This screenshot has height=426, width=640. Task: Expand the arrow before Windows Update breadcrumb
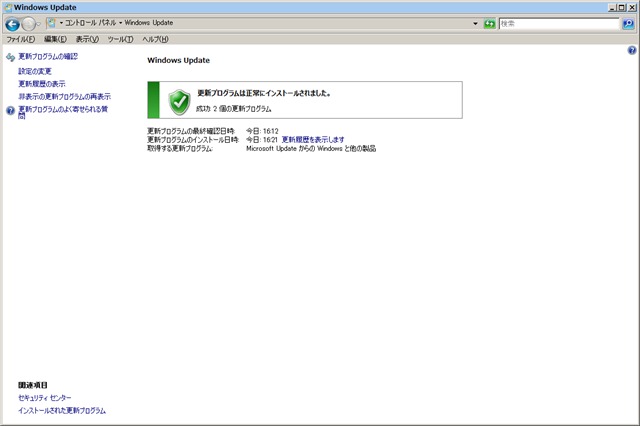click(x=120, y=23)
